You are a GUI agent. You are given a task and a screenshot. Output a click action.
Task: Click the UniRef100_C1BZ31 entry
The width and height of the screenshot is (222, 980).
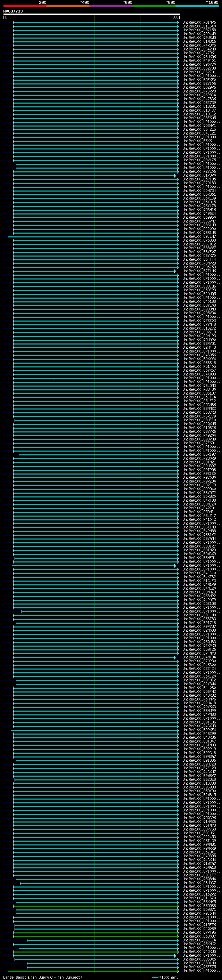199,106
